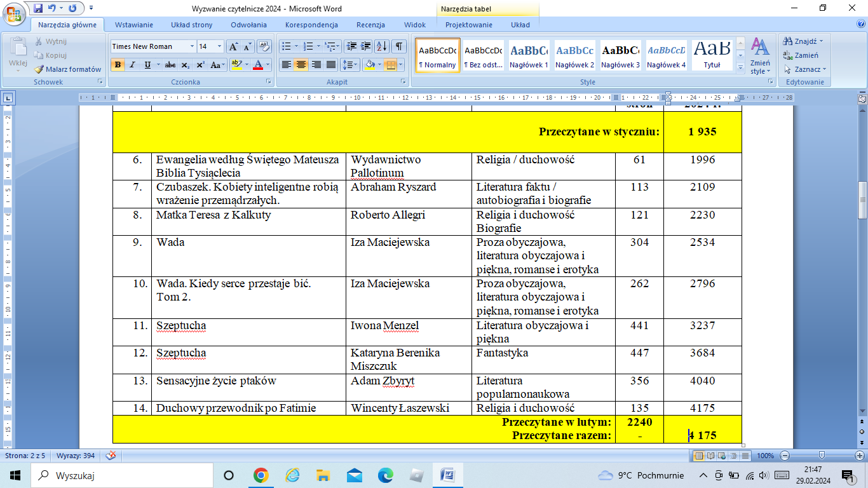Switch to the Odwołania tab
Viewport: 868px width, 488px height.
coord(248,25)
